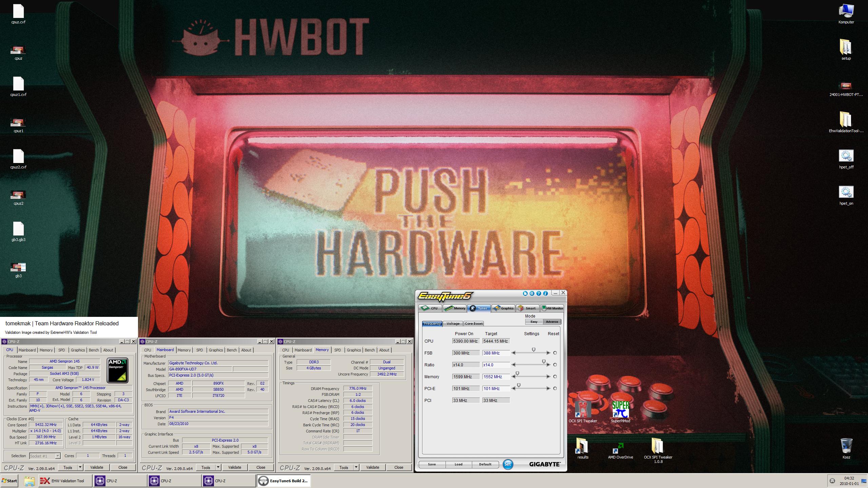The image size is (868, 488).
Task: Click Validate in CPU-Z Mainboard window
Action: pos(235,467)
